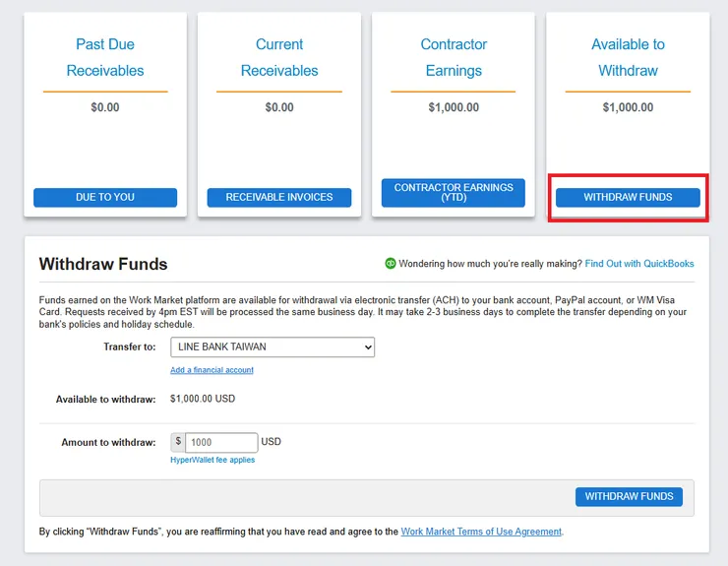Screen dimensions: 728x566
Task: Click the Available to Withdraw card title
Action: [x=628, y=57]
